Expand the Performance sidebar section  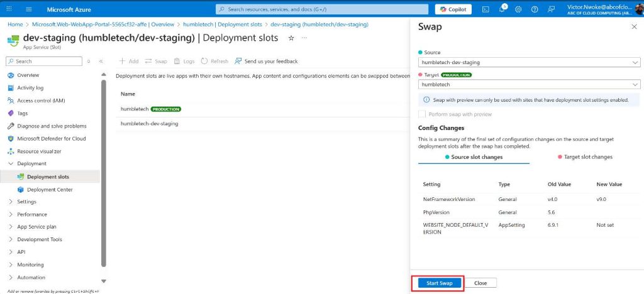[x=11, y=214]
